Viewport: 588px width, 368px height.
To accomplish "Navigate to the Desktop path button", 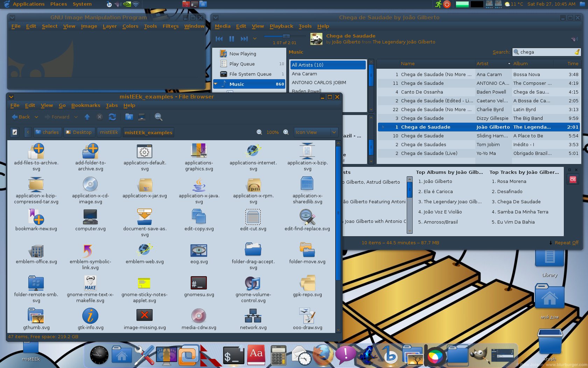I will coord(79,132).
